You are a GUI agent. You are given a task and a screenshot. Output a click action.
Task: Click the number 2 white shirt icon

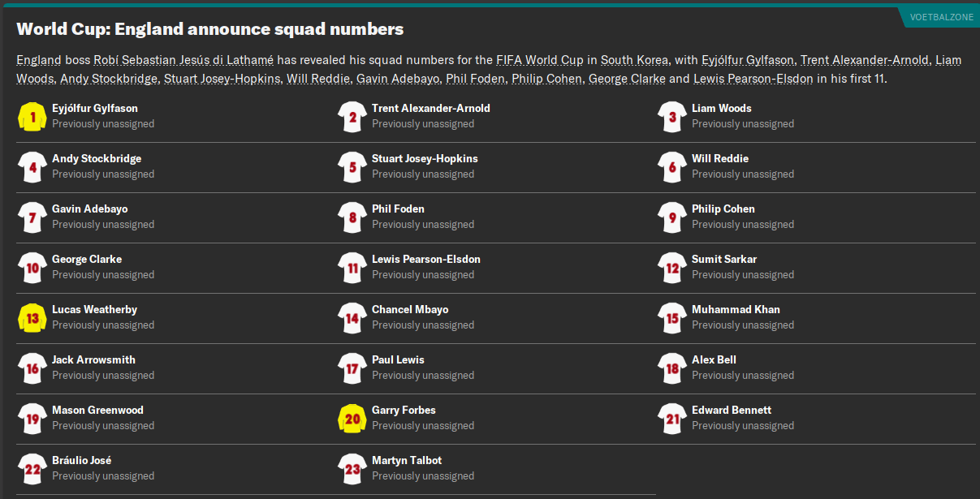[352, 117]
